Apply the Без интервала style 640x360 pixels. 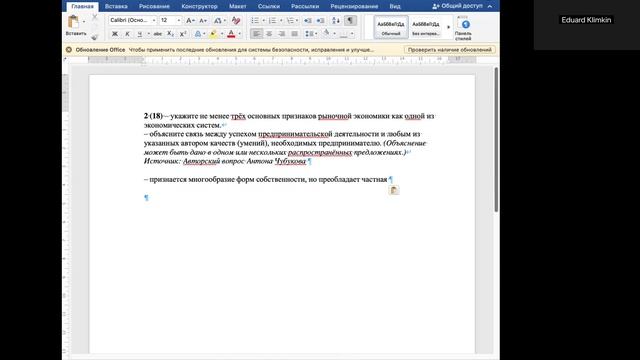tap(426, 27)
